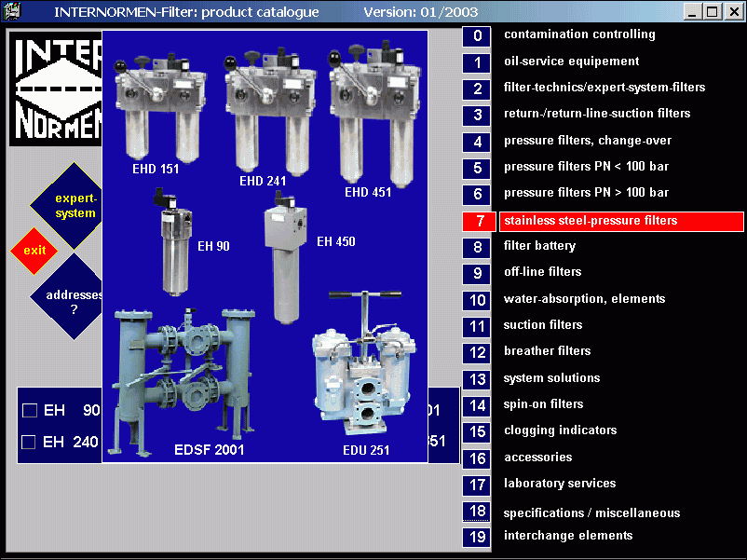
Task: Open 'pressure filters, change-over' entry
Action: (x=588, y=141)
